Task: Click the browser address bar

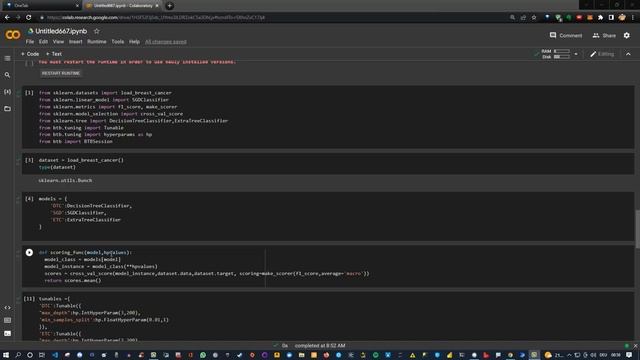Action: tap(269, 18)
